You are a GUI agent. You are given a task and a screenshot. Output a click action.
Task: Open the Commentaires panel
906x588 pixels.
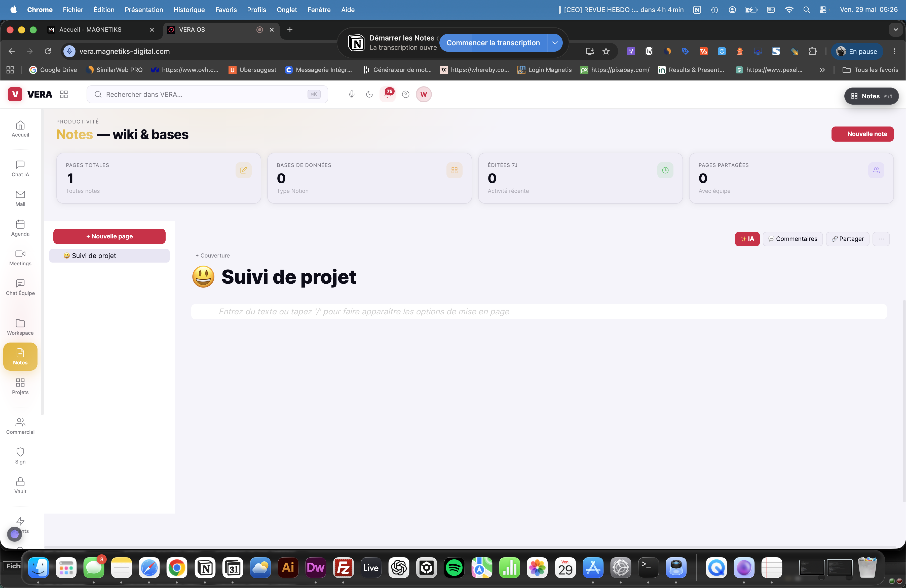[792, 239]
